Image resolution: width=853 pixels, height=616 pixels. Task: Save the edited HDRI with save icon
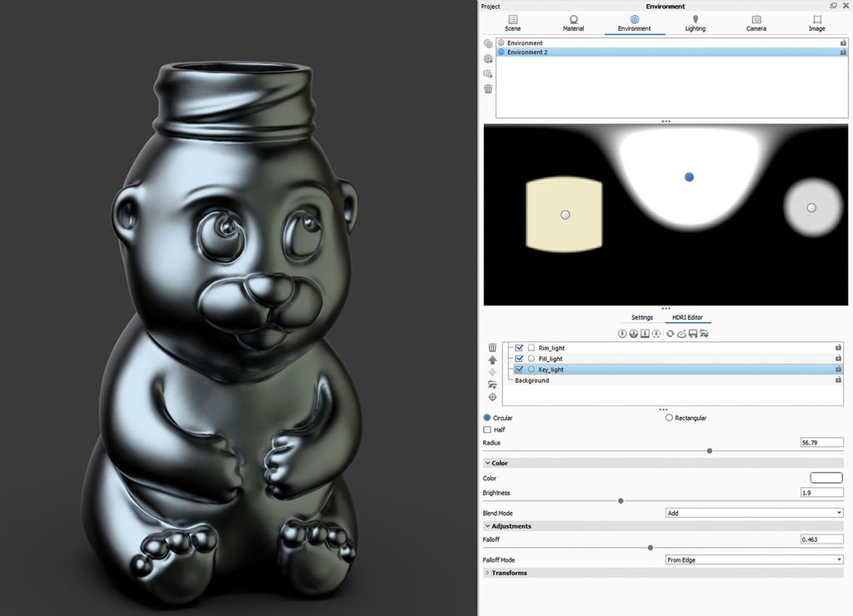click(x=694, y=333)
